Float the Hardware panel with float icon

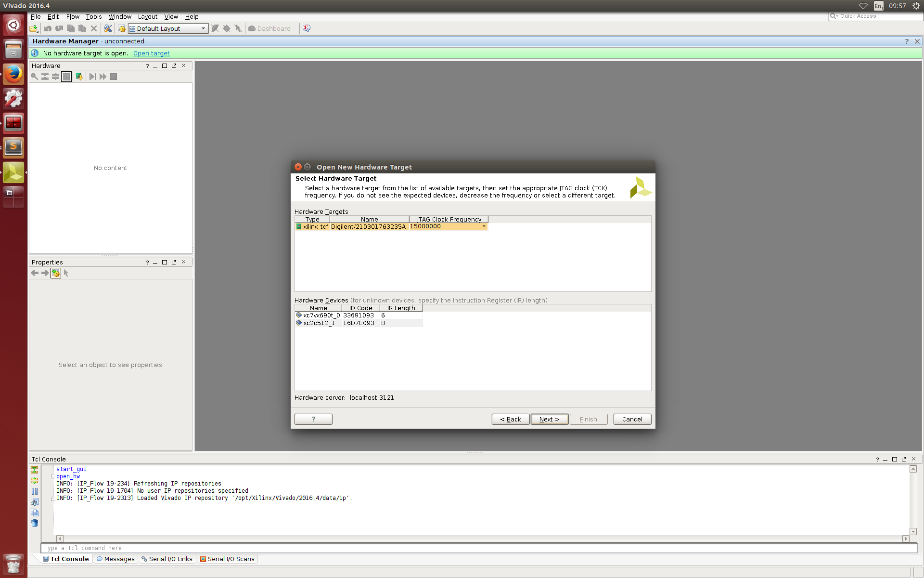tap(174, 66)
